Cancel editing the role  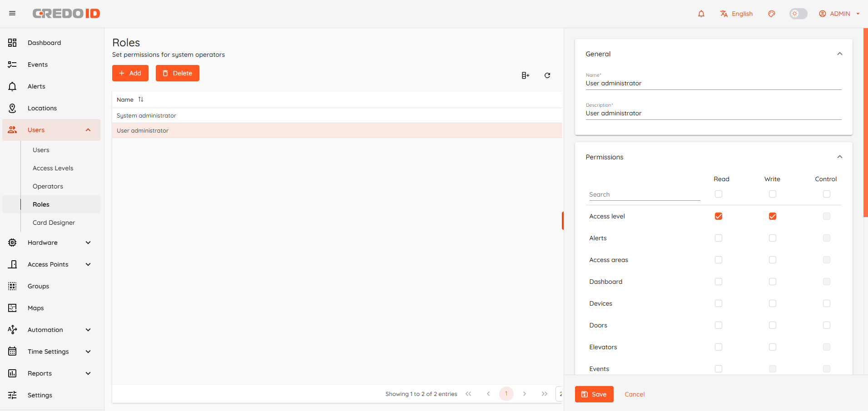(x=635, y=394)
